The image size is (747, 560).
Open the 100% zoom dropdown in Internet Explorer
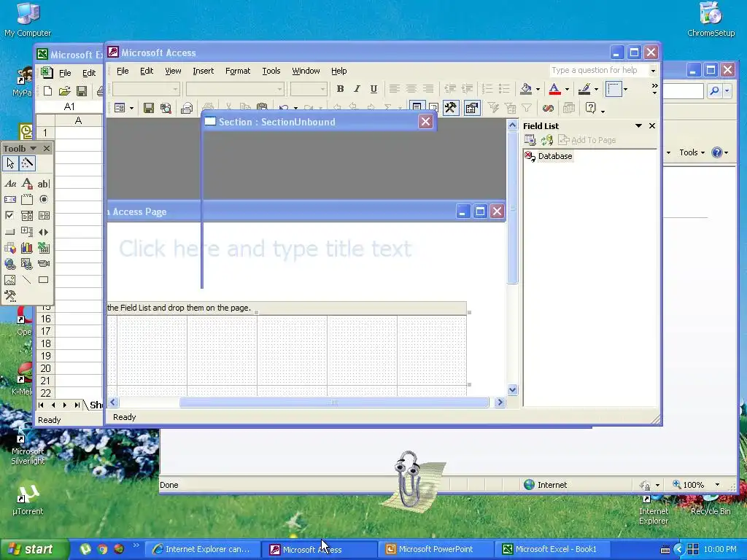coord(717,485)
